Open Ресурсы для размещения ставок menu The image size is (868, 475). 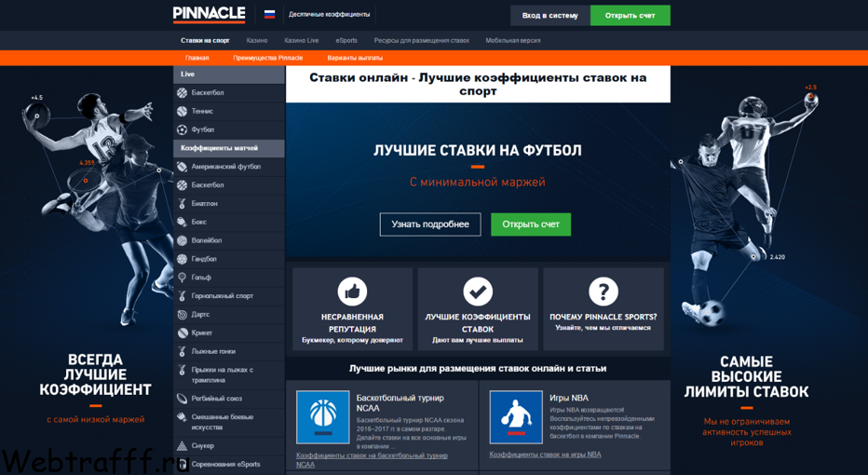click(422, 40)
